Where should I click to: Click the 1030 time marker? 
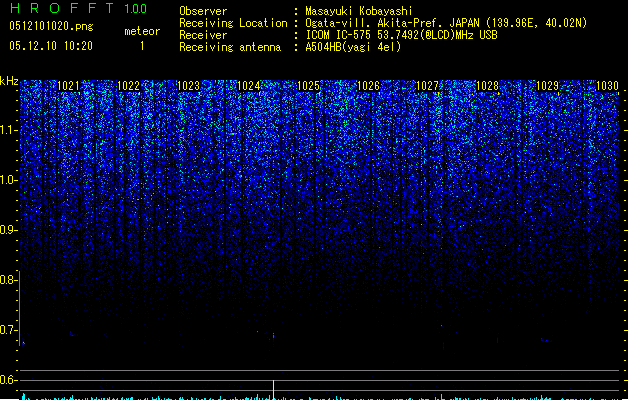(607, 86)
